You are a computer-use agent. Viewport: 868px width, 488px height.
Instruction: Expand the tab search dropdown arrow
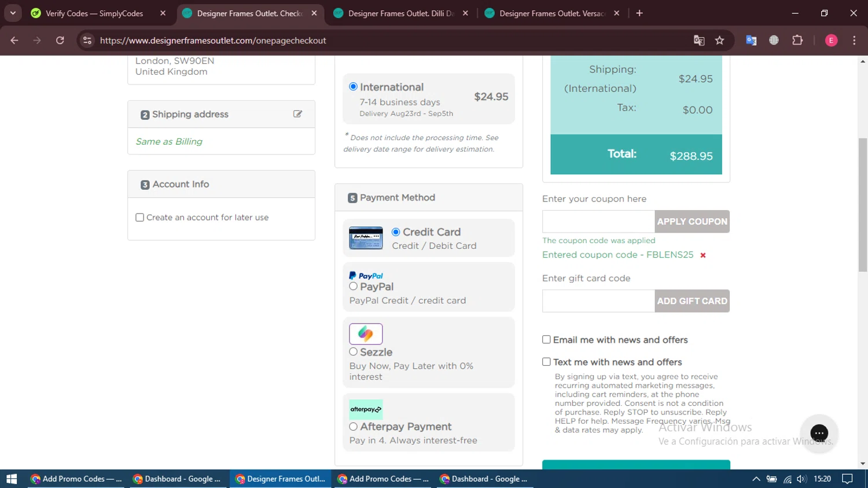pos(13,13)
